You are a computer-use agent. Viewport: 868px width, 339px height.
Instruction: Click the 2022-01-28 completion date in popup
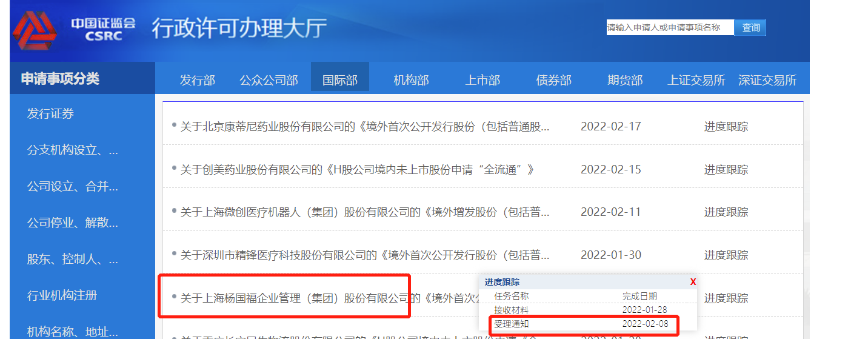pyautogui.click(x=645, y=310)
